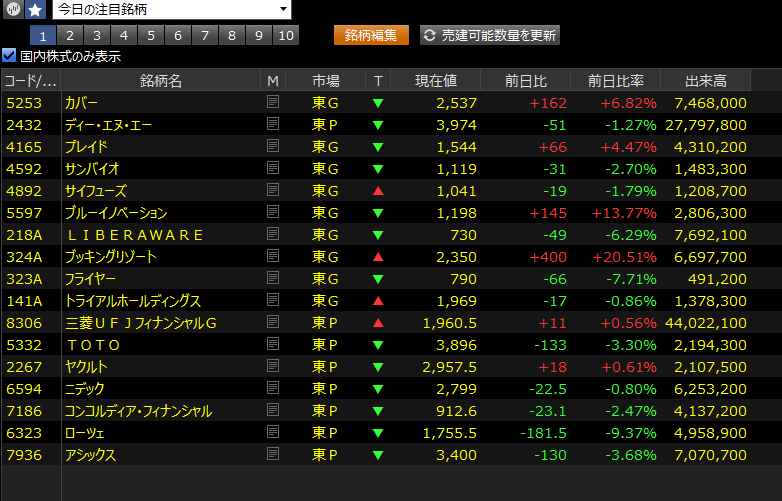The height and width of the screenshot is (501, 782).
Task: Sort by 現在値 column header
Action: [435, 80]
